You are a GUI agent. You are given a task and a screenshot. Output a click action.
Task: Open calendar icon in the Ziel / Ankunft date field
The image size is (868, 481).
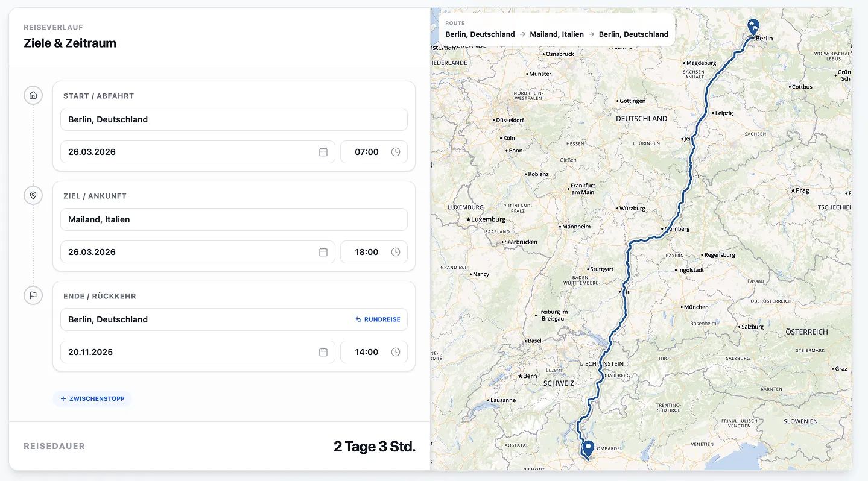pyautogui.click(x=323, y=252)
